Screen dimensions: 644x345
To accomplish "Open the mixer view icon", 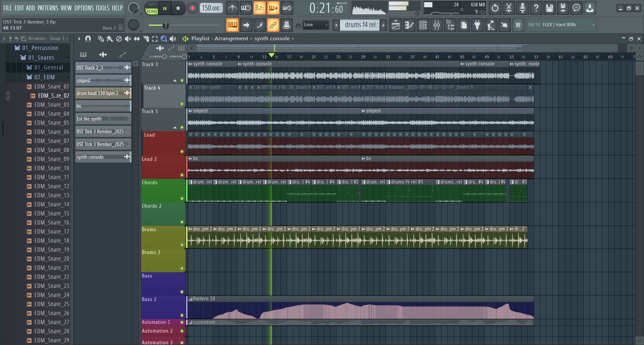I will (x=437, y=25).
